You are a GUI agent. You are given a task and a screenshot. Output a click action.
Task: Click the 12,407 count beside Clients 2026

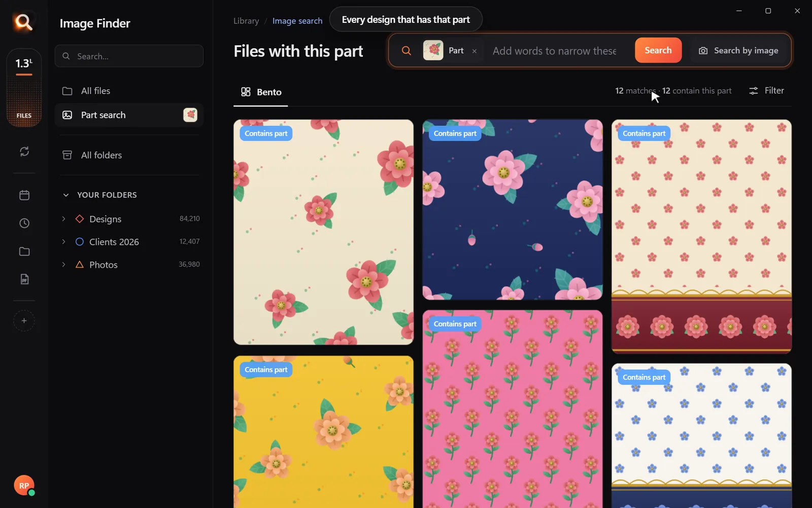(189, 241)
